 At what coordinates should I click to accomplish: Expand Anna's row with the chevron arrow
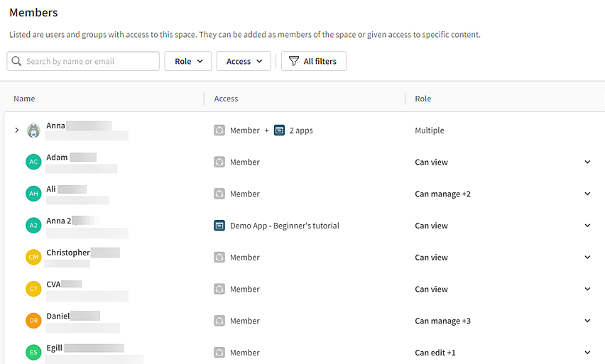[17, 131]
